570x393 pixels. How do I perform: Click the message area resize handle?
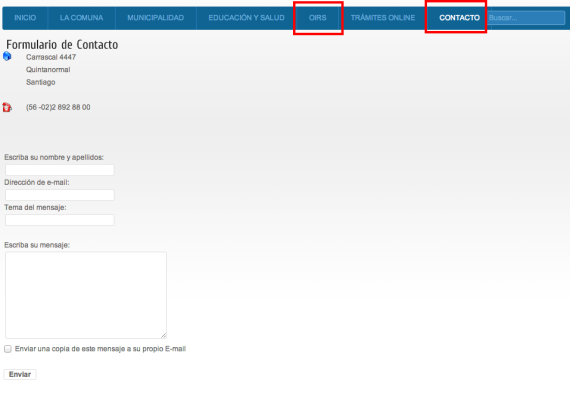(164, 336)
